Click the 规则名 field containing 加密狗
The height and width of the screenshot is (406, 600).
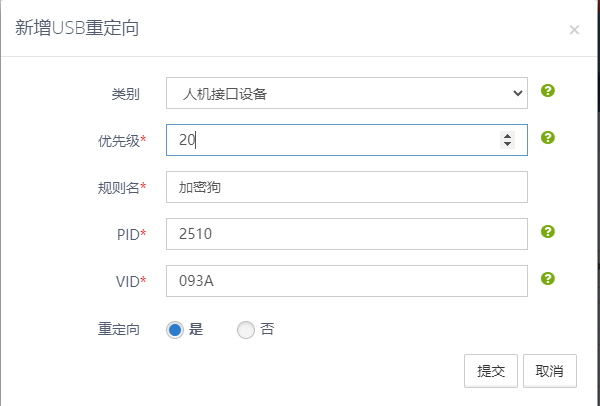click(x=346, y=187)
